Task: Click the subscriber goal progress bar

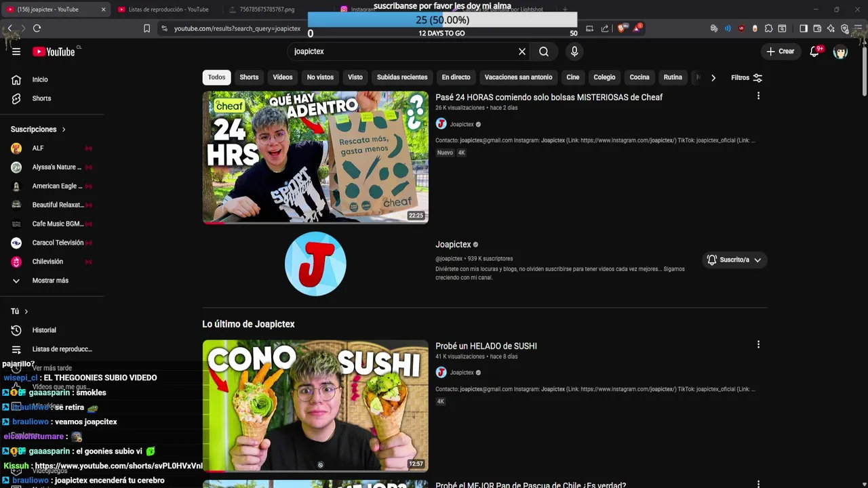Action: (442, 20)
